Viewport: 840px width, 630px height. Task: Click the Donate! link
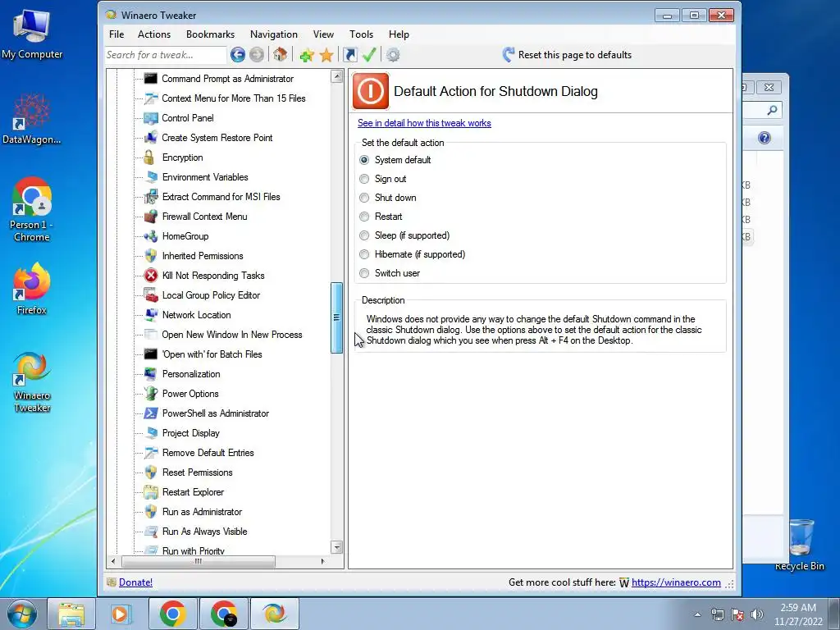coord(135,582)
